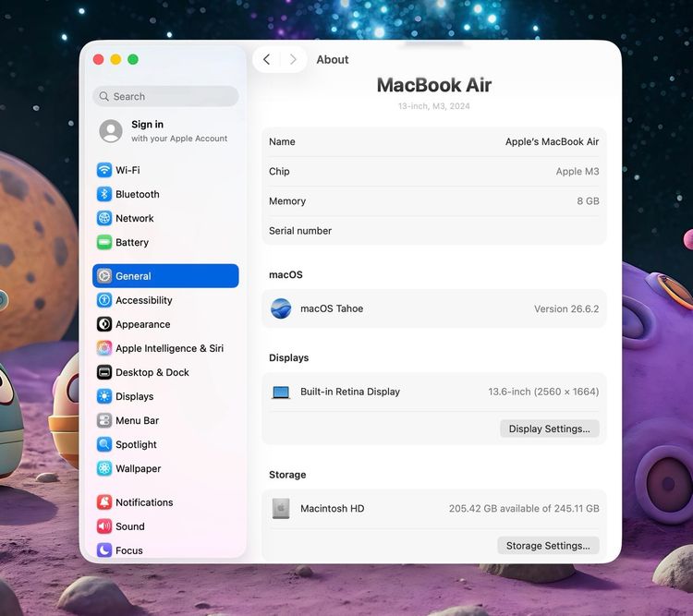Click the Menu Bar icon
This screenshot has width=693, height=616.
104,420
